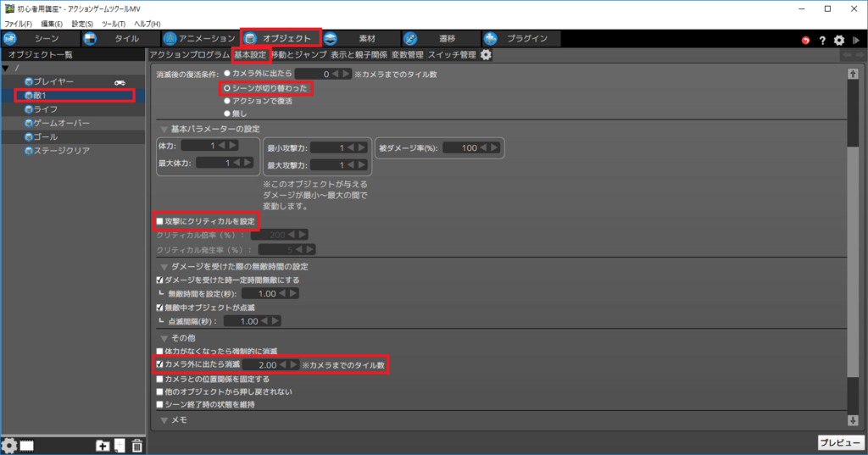The height and width of the screenshot is (455, 868).
Task: Click the オブジェクト tab icon
Action: pyautogui.click(x=250, y=38)
